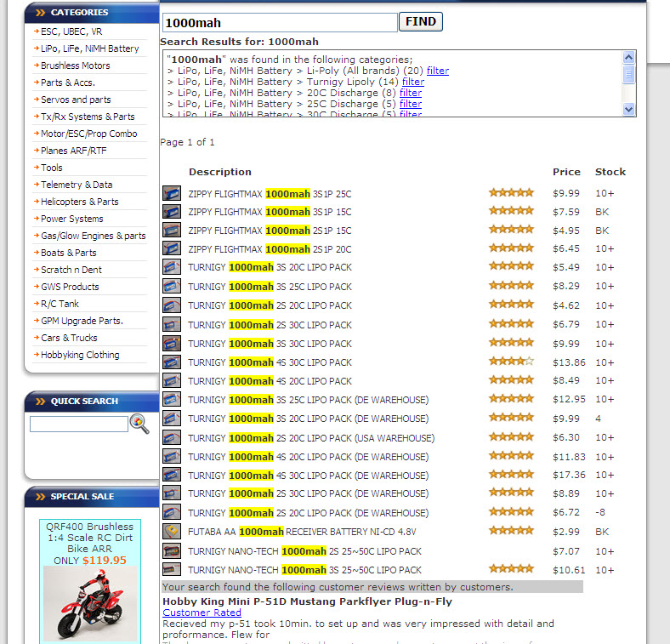Open R/C Tank category
This screenshot has height=644, width=670.
(60, 304)
